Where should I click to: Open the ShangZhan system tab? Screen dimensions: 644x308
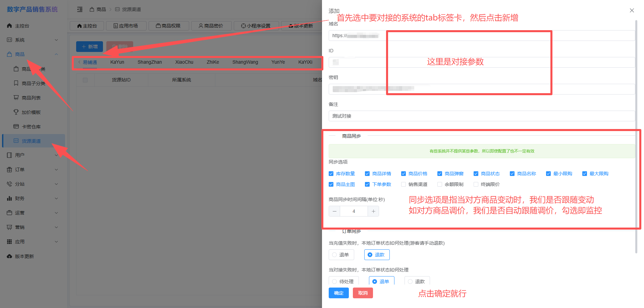pos(150,62)
